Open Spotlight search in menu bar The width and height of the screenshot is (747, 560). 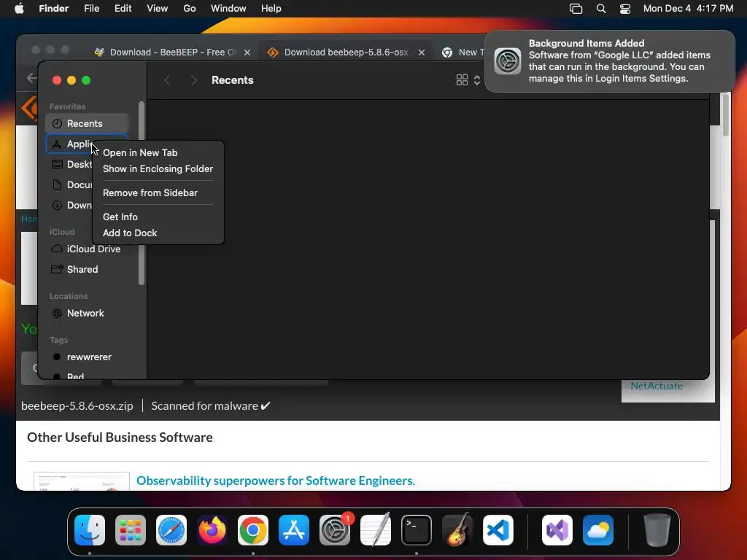point(601,9)
